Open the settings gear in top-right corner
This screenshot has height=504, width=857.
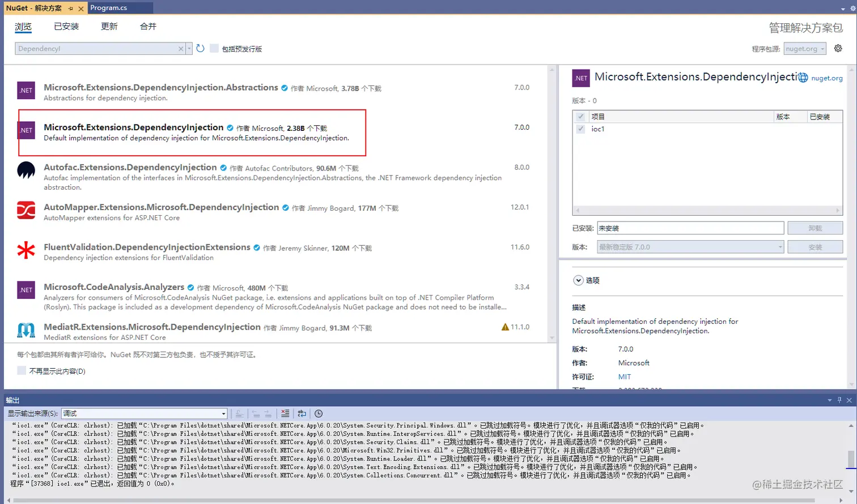click(852, 8)
